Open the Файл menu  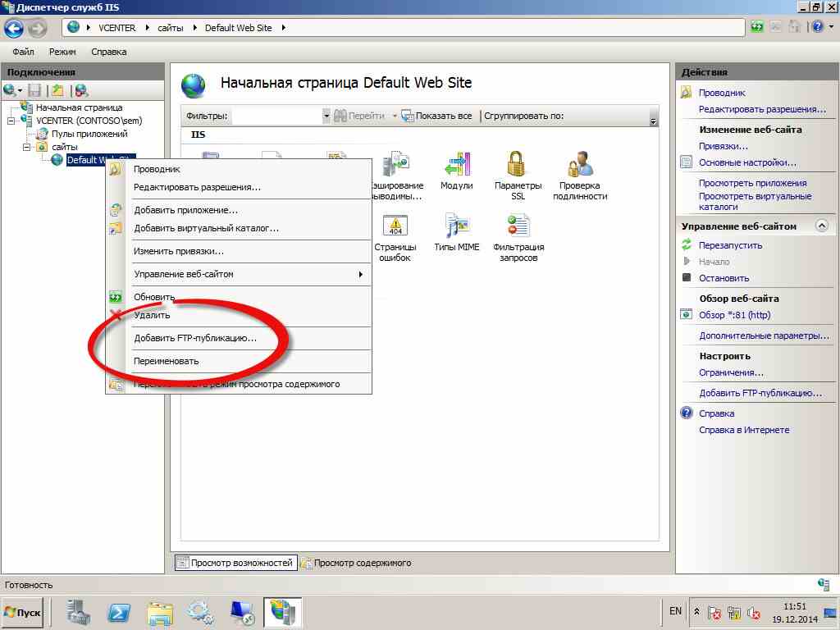click(x=23, y=52)
